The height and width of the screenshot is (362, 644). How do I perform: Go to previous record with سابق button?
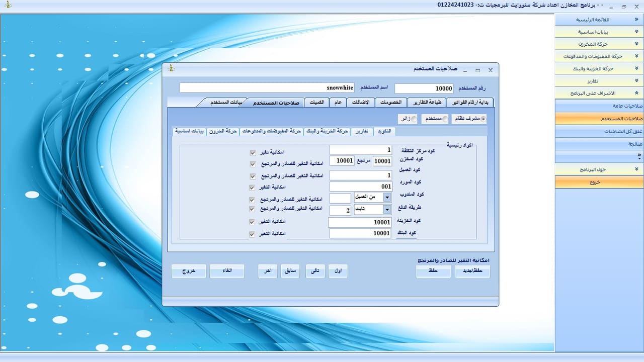(291, 271)
